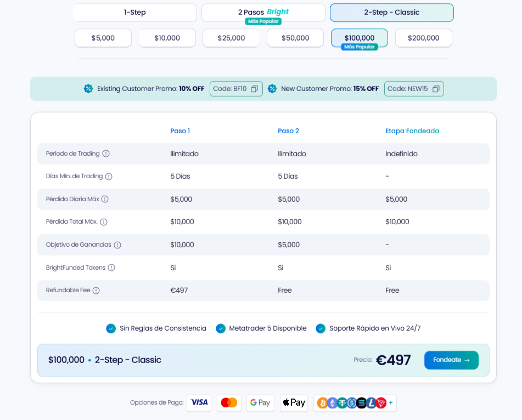Screen dimensions: 522x420
Task: Open info icon next to Período de Trading
Action: pyautogui.click(x=106, y=154)
